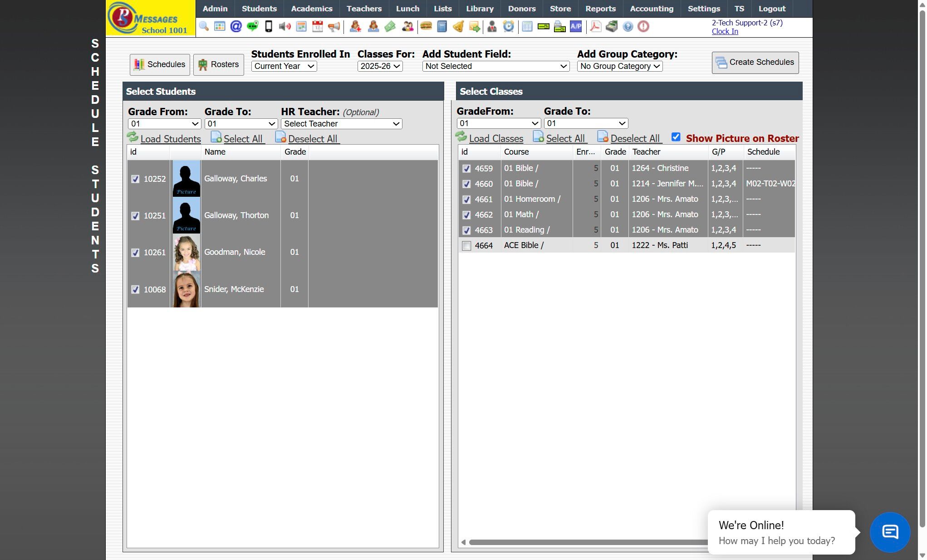927x560 pixels.
Task: Click the Create Schedules button
Action: [x=755, y=63]
